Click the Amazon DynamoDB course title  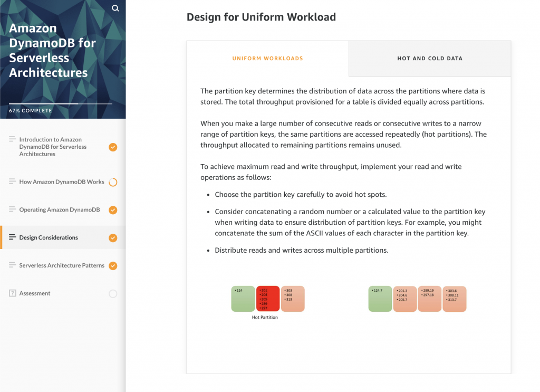point(53,50)
